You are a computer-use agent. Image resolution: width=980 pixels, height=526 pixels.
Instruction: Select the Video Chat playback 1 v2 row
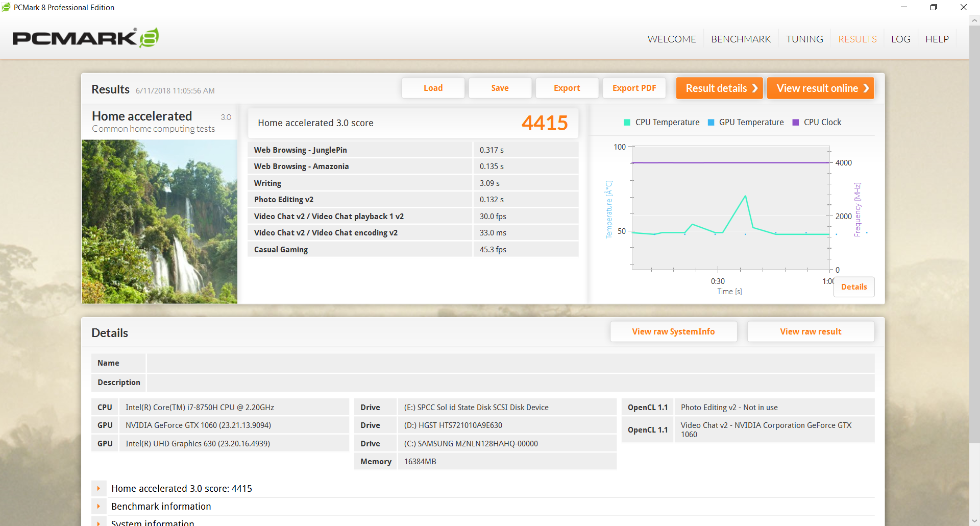413,217
